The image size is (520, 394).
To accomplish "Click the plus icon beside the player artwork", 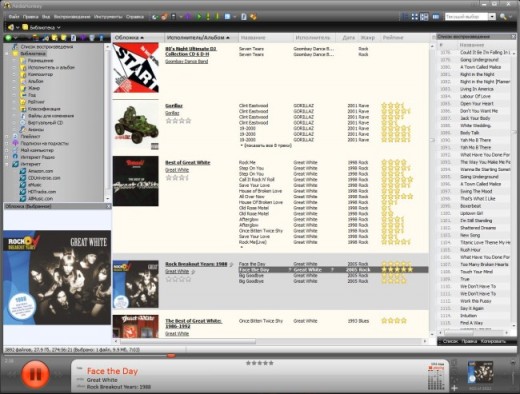I will [454, 388].
